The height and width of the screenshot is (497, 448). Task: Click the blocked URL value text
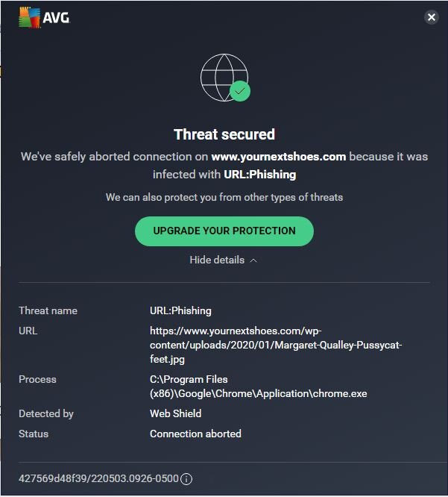275,345
